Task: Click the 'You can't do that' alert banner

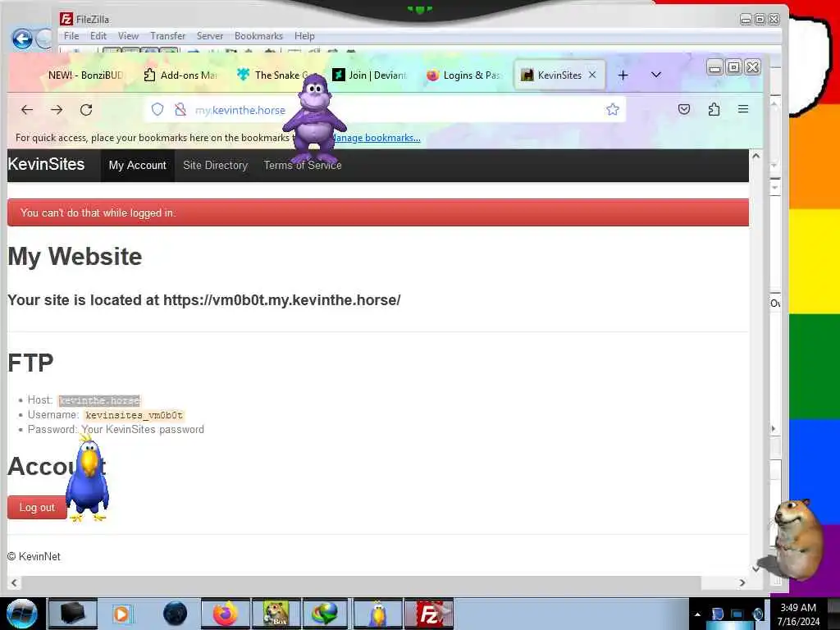Action: (x=378, y=212)
